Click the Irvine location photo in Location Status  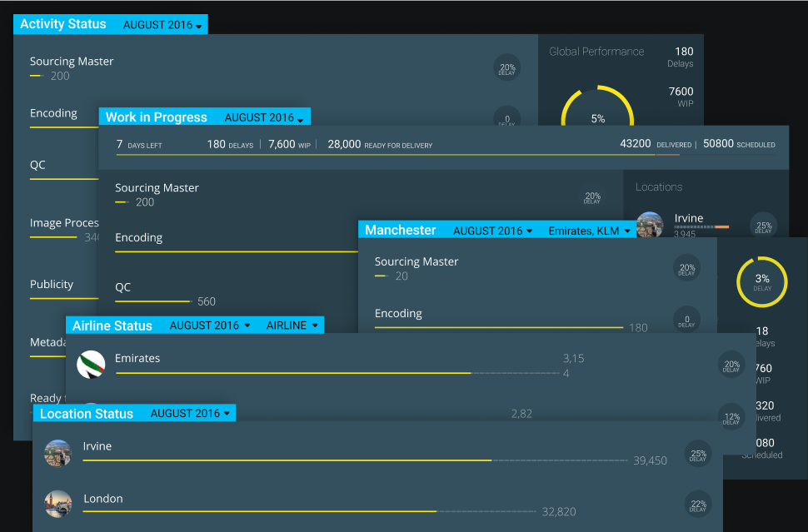click(57, 454)
